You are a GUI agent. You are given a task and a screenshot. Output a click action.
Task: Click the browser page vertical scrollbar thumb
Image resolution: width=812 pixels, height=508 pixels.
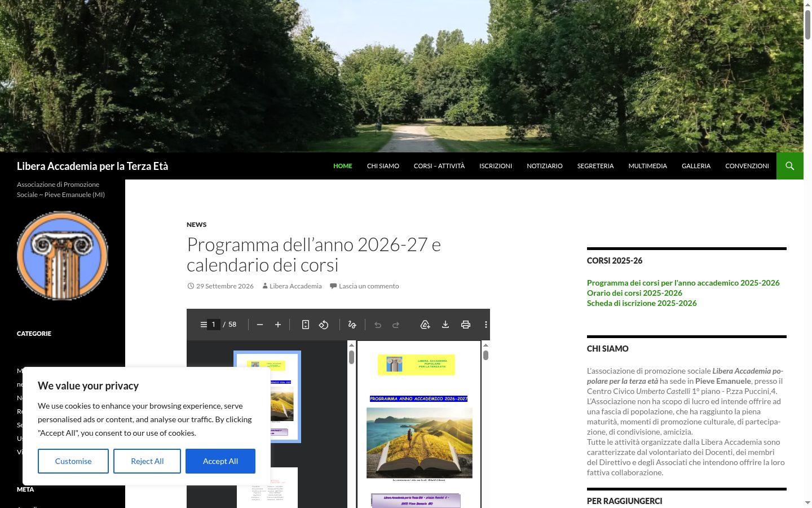tap(807, 24)
